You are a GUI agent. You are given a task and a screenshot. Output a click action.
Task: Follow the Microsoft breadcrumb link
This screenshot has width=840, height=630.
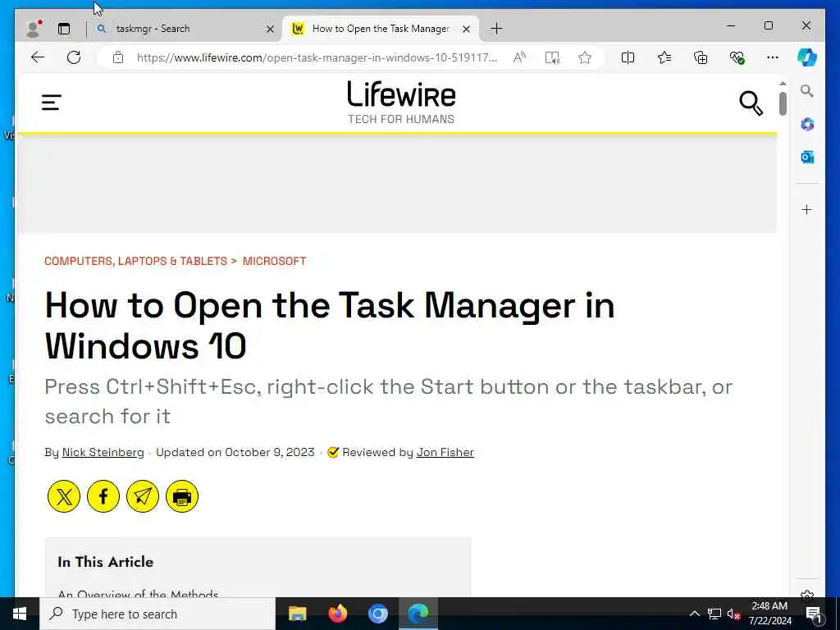pos(274,261)
